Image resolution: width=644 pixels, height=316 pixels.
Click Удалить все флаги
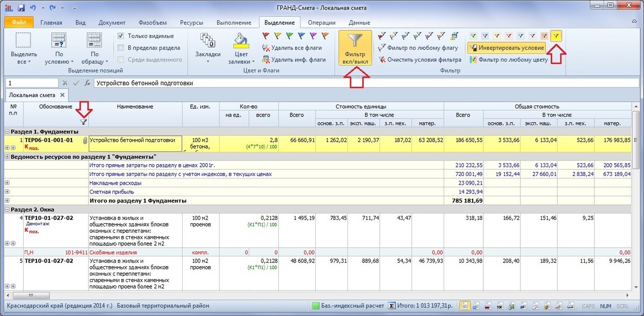point(292,48)
